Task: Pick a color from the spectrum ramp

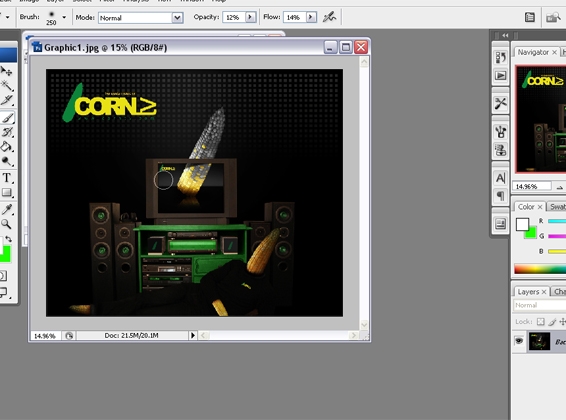Action: click(x=540, y=269)
